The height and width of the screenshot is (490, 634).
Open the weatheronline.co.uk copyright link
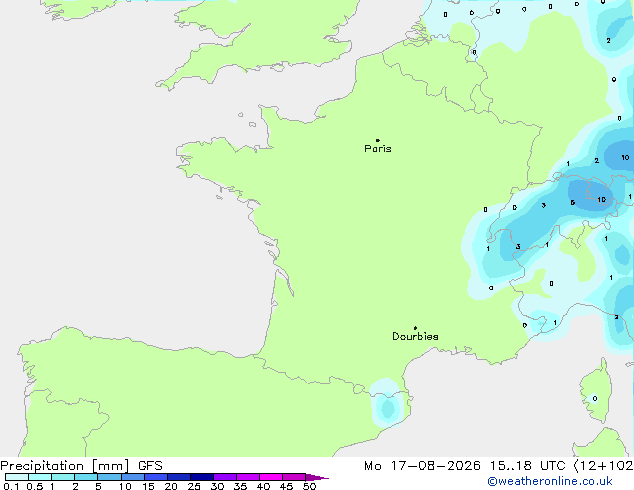pyautogui.click(x=550, y=481)
